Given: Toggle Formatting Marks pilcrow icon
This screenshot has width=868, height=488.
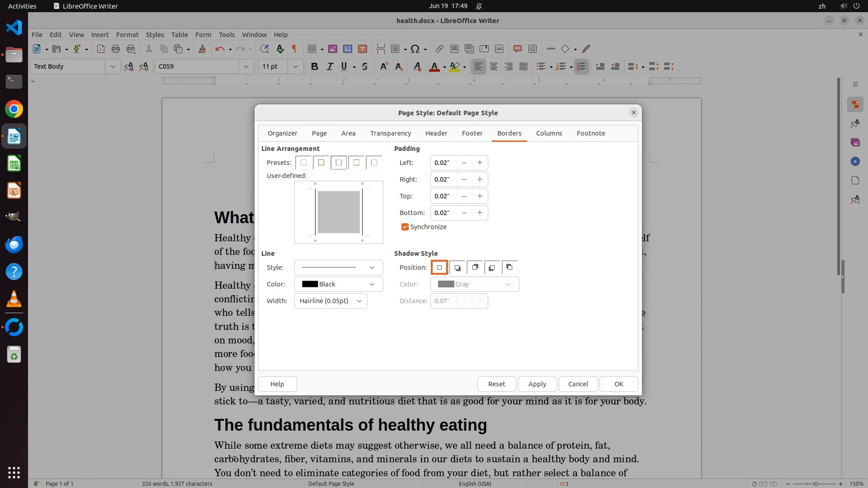Looking at the screenshot, I should [x=294, y=49].
